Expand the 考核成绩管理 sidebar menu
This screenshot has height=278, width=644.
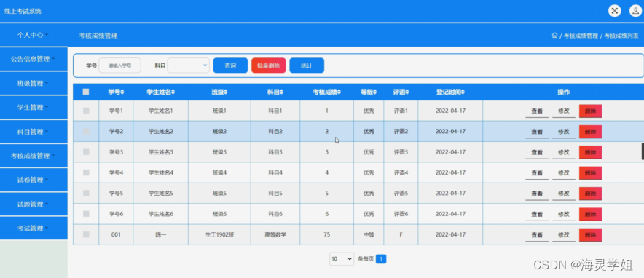click(x=33, y=156)
